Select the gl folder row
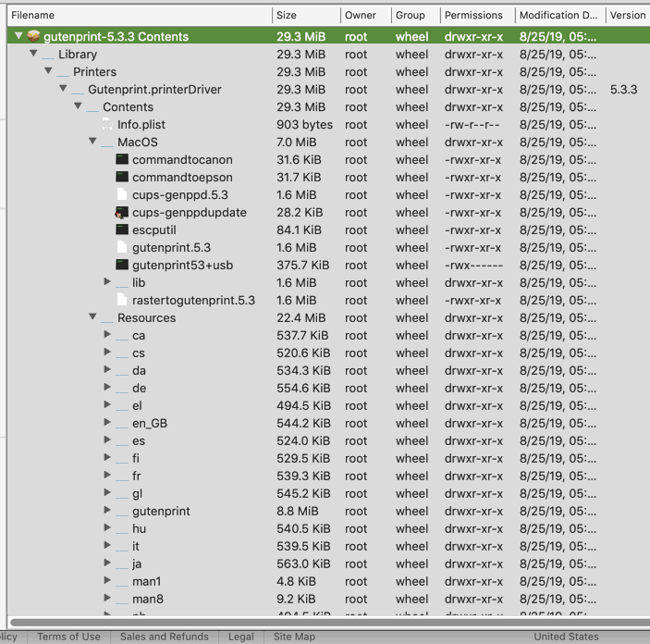This screenshot has height=644, width=650. point(329,493)
